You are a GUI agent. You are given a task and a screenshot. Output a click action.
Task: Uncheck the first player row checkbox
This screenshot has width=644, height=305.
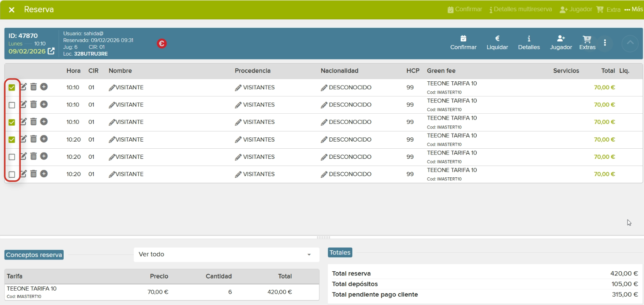(12, 88)
